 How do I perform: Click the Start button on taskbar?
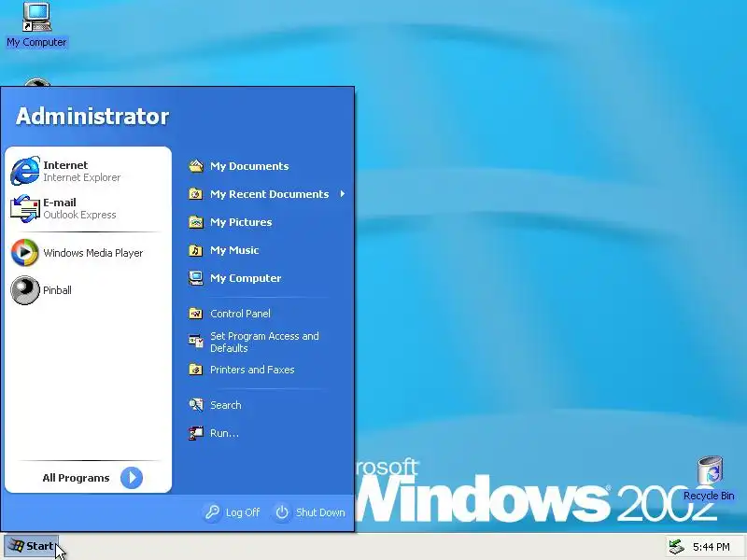pyautogui.click(x=32, y=546)
